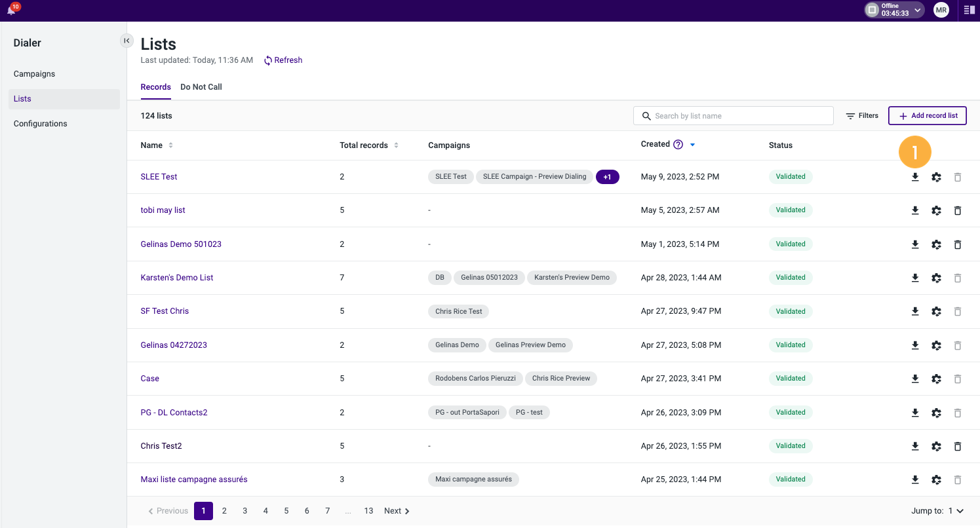Jump to page 13
Screen dimensions: 980x528
[x=369, y=511]
